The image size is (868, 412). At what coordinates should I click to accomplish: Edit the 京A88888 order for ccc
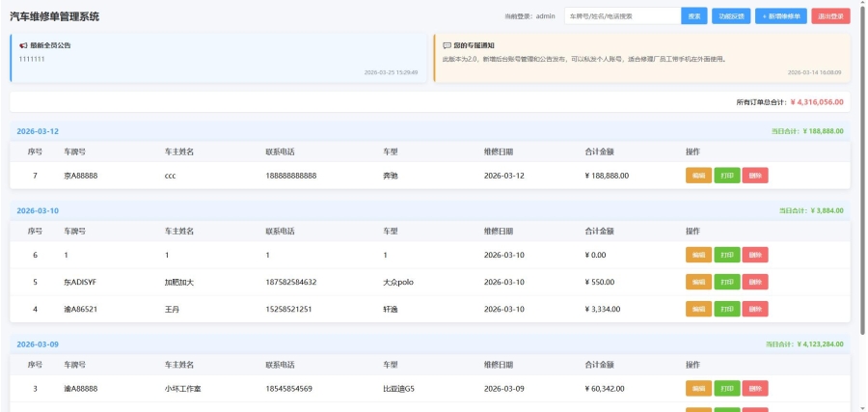tap(698, 176)
